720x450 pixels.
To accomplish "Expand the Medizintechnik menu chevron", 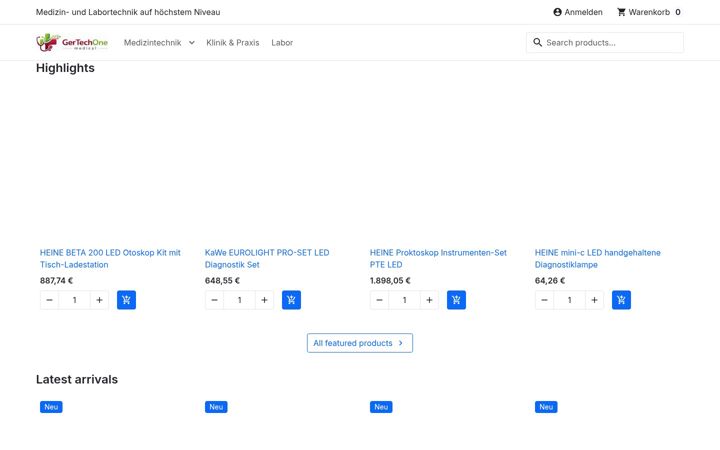I will [x=191, y=43].
